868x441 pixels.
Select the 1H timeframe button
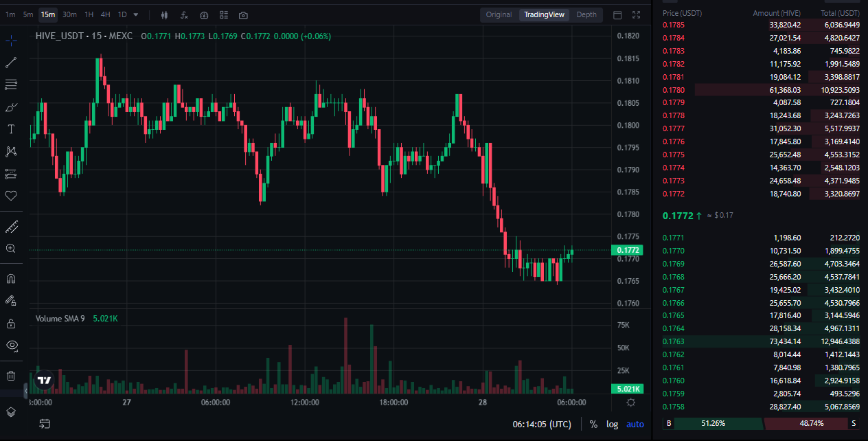89,14
